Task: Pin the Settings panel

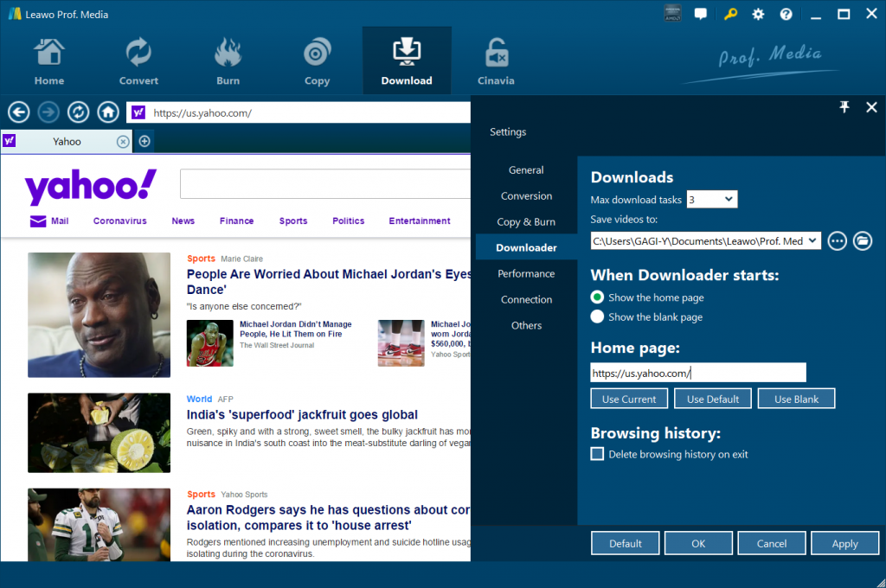Action: coord(844,106)
